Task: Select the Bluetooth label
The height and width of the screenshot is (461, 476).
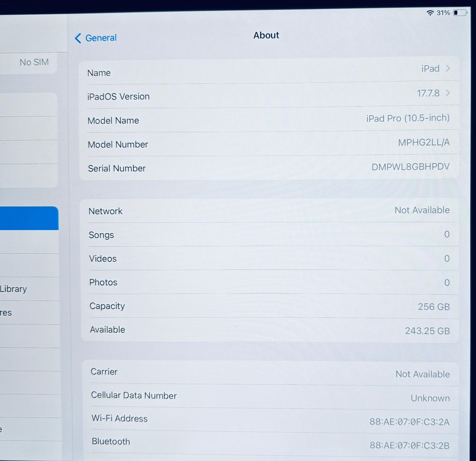Action: click(x=111, y=441)
